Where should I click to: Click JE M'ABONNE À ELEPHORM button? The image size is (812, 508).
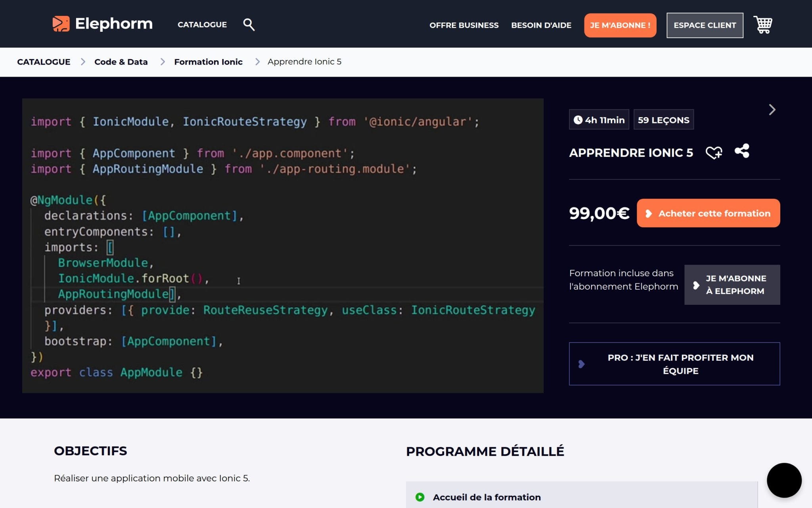click(x=732, y=285)
